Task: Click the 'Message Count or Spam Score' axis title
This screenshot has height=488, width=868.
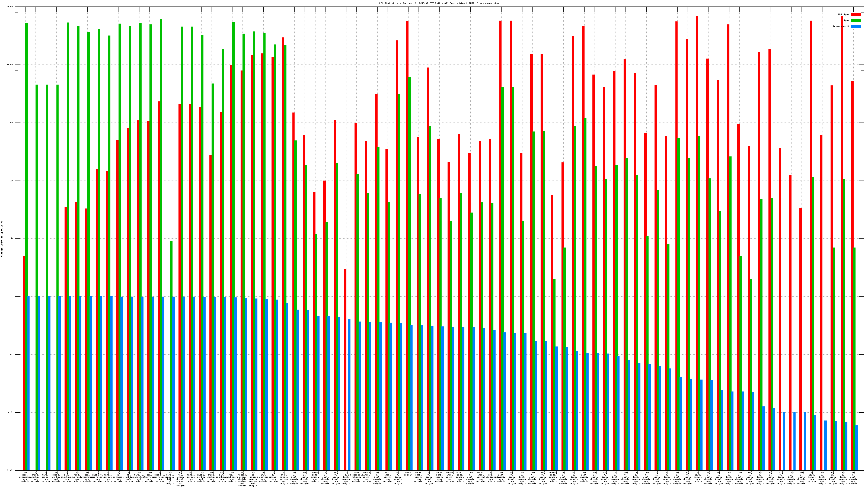Action: (x=2, y=239)
